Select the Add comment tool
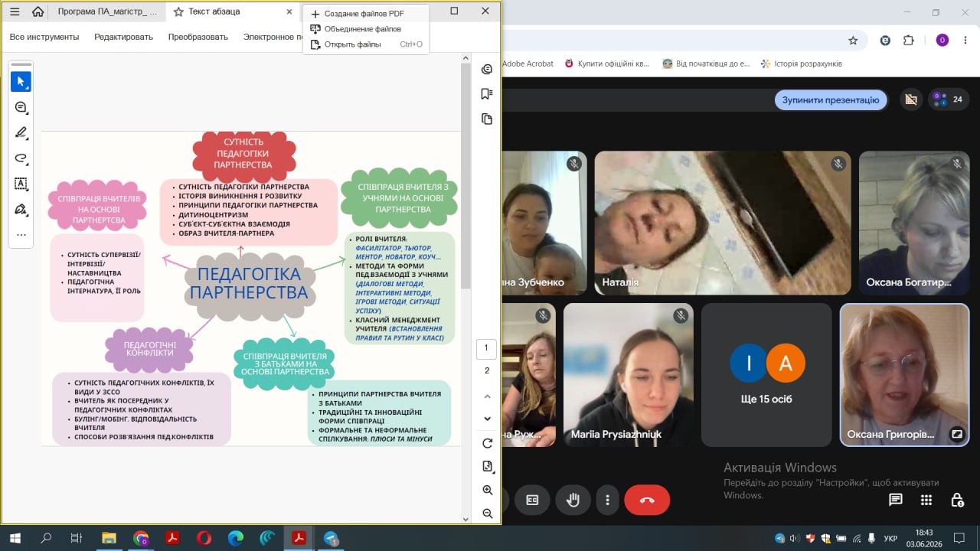The image size is (980, 551). [x=21, y=107]
